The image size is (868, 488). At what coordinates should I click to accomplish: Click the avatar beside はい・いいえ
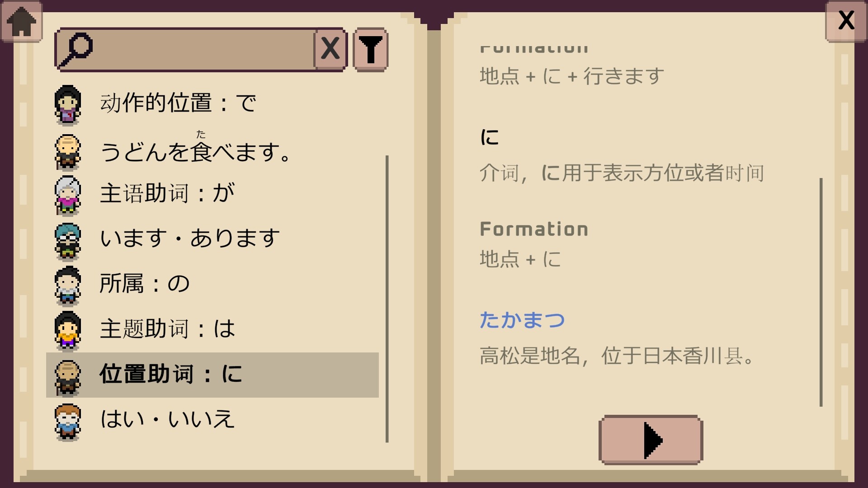(x=68, y=420)
